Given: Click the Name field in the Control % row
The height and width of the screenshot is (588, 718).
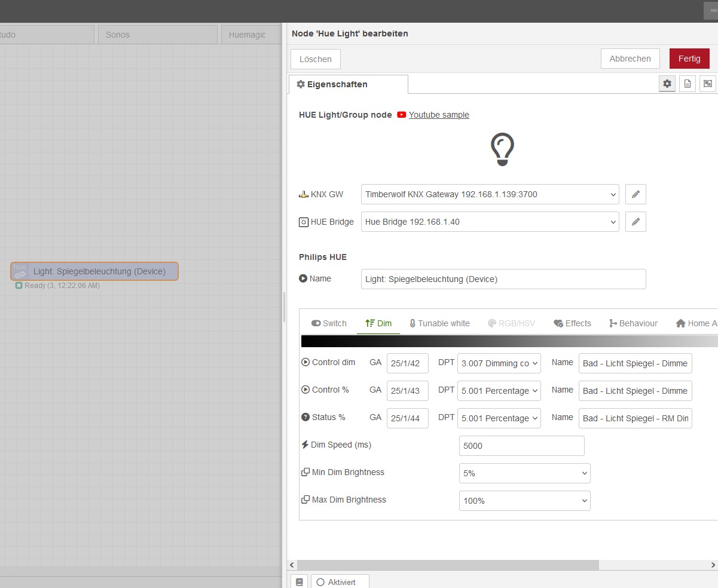Looking at the screenshot, I should (635, 391).
